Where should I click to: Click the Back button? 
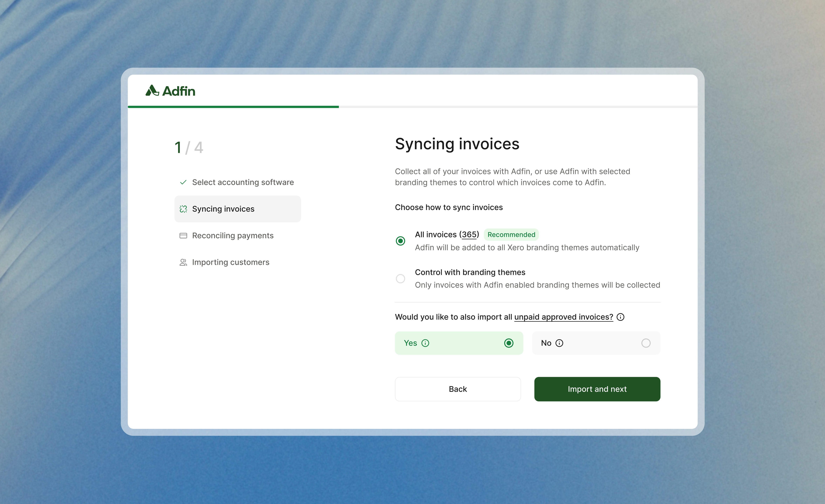(458, 389)
